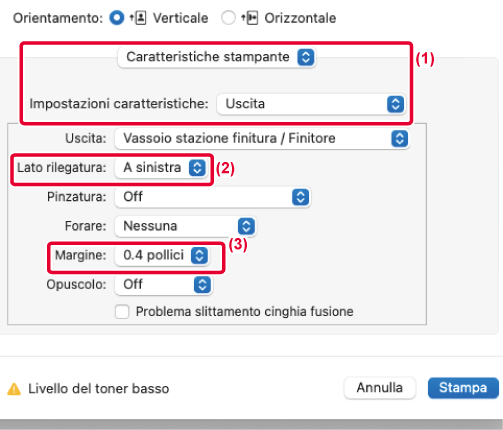This screenshot has width=503, height=430.
Task: Enable Problema slittamento cinghia fusione checkbox
Action: (x=122, y=312)
